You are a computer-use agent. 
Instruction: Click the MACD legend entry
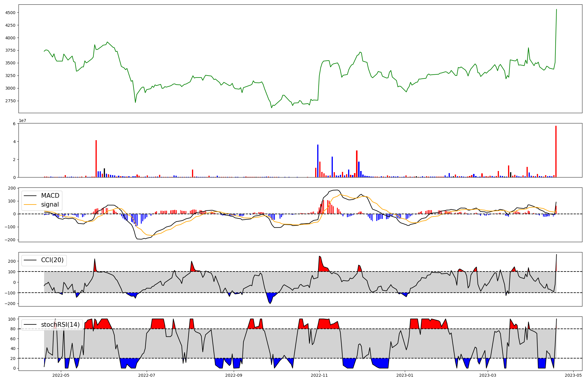[x=50, y=196]
